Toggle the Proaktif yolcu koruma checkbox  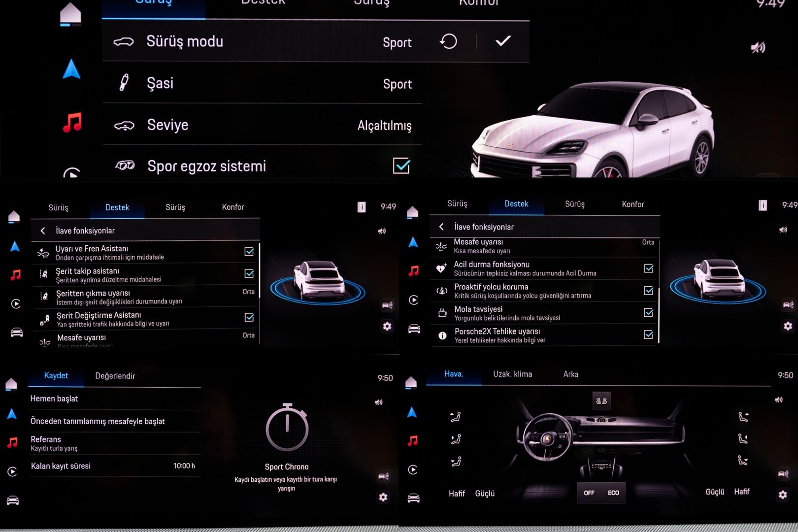pos(649,291)
